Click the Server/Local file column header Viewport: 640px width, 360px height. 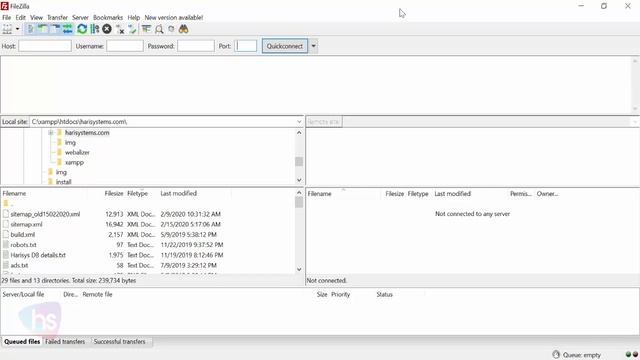23,294
